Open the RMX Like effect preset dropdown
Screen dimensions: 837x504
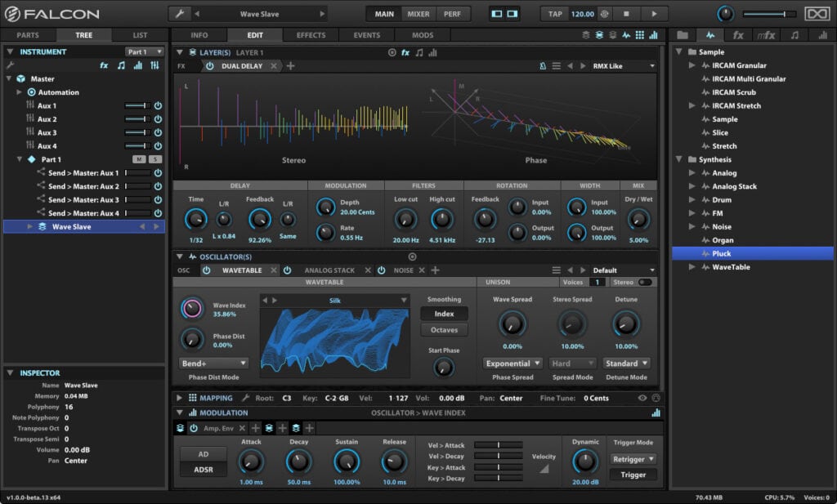click(x=624, y=66)
